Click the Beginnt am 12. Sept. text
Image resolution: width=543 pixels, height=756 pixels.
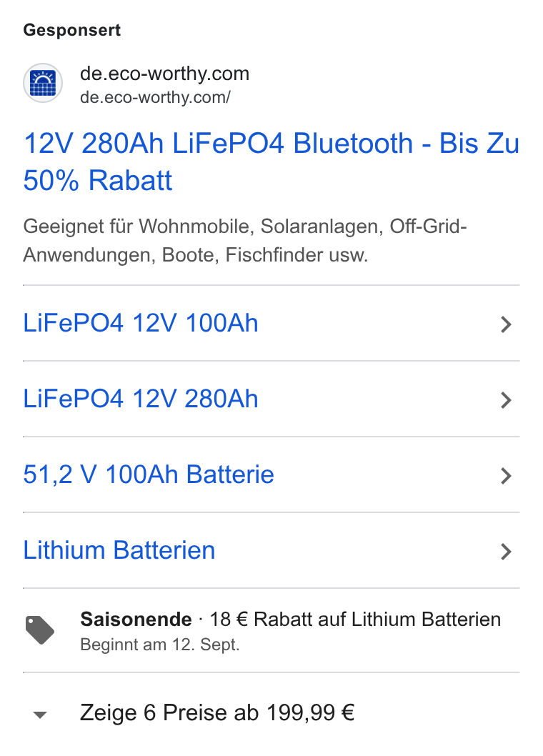159,645
